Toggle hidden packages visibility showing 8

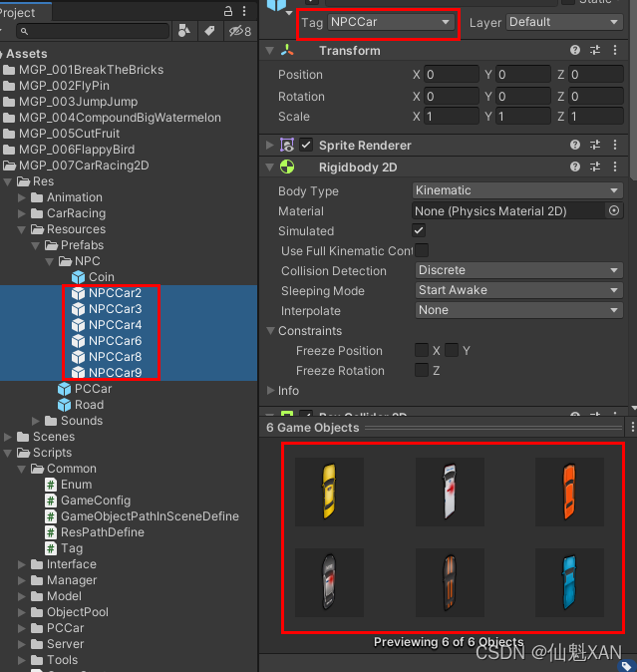click(x=240, y=31)
